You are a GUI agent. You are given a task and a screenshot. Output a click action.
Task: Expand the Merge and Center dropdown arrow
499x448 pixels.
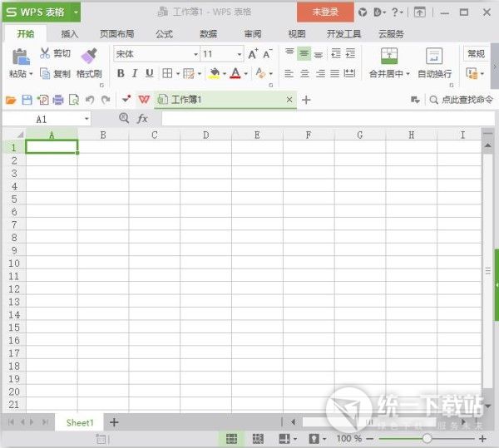click(x=408, y=74)
